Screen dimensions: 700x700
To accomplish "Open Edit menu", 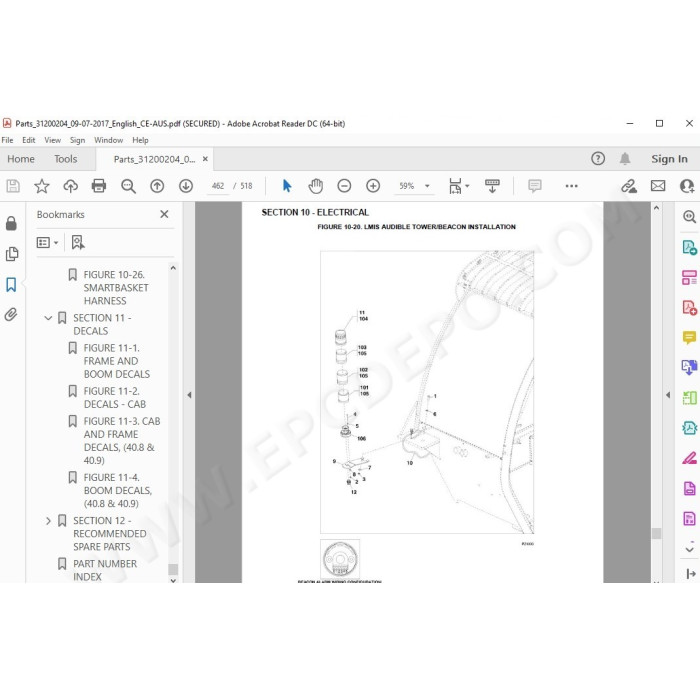I will 29,140.
